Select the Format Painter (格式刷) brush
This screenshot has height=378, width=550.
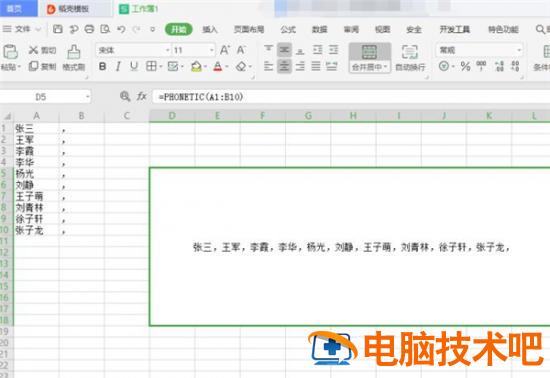point(74,58)
